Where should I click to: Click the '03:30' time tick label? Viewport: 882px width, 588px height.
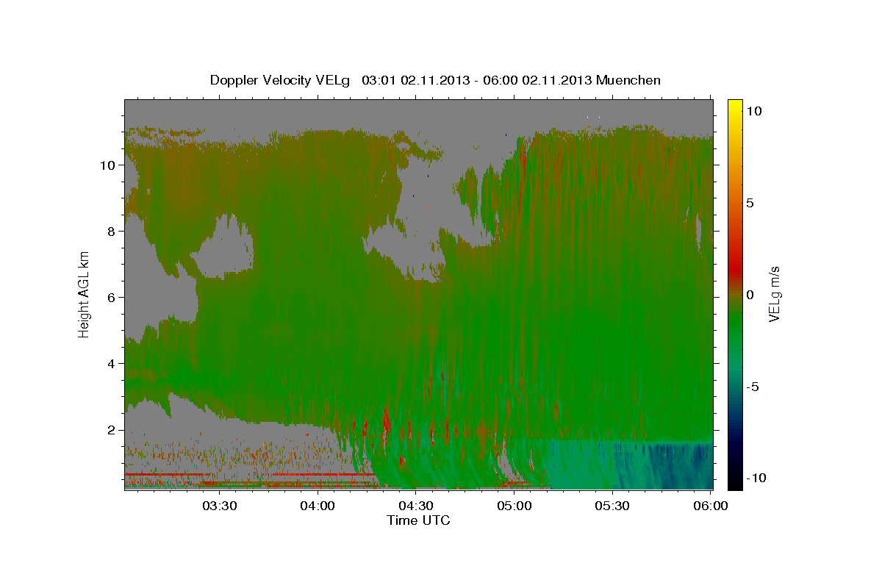[x=220, y=506]
